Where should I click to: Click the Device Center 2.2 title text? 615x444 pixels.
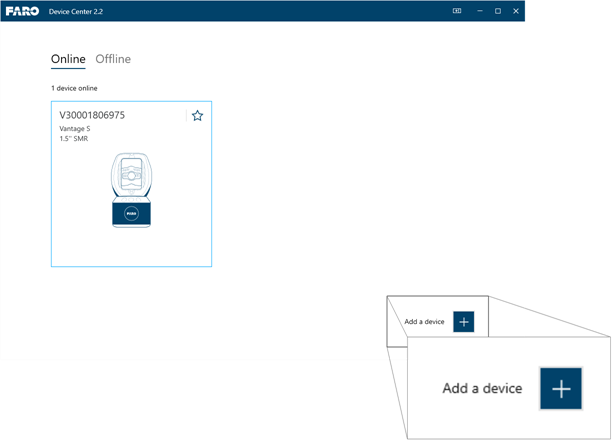[76, 11]
